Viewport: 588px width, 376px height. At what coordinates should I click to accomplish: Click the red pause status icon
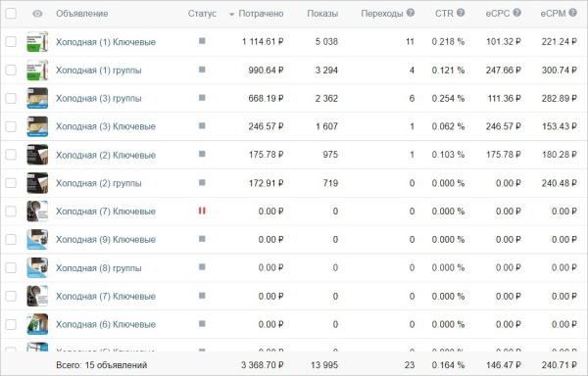click(x=202, y=211)
